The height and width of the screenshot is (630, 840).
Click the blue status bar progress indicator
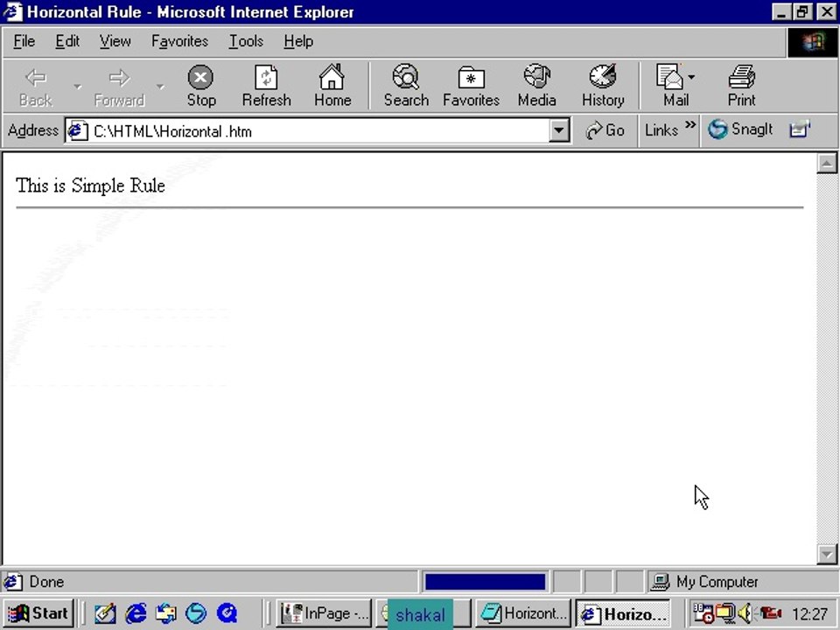(x=485, y=582)
